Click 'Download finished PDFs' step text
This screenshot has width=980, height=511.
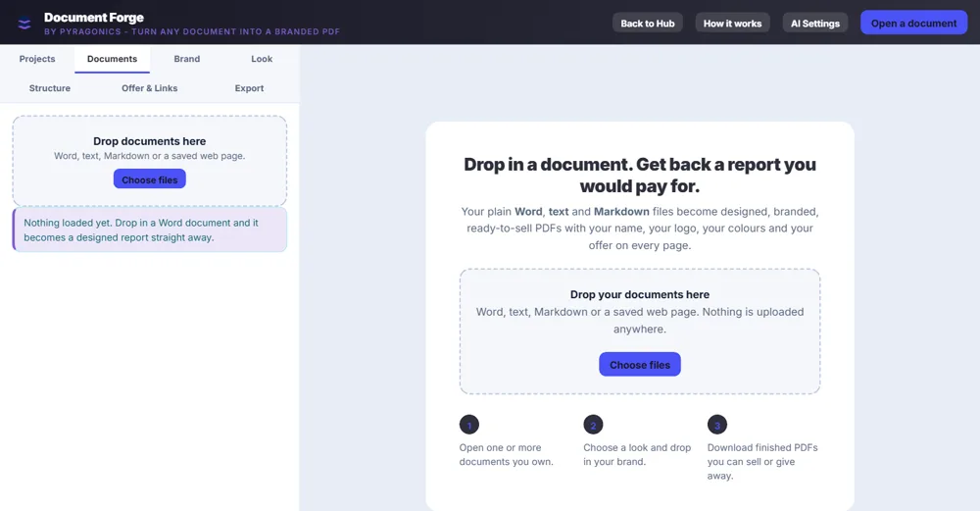pos(762,462)
